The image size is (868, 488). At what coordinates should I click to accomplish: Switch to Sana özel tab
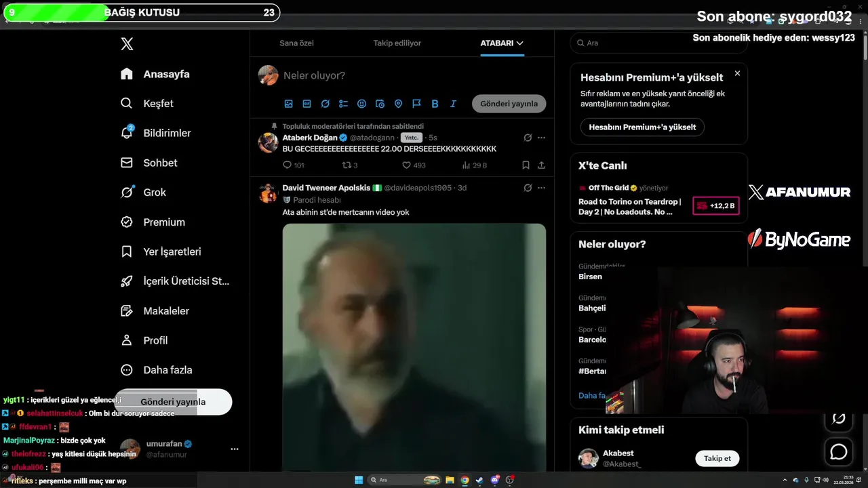296,43
